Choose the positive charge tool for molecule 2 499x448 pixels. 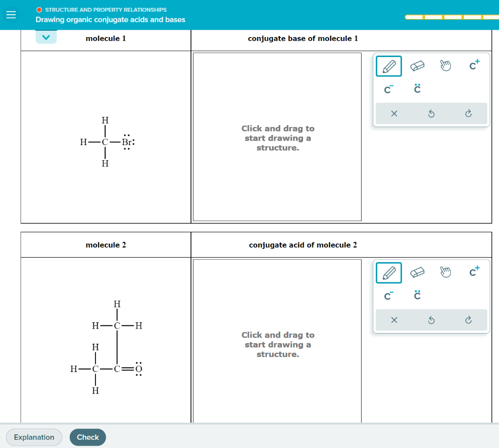pos(474,271)
